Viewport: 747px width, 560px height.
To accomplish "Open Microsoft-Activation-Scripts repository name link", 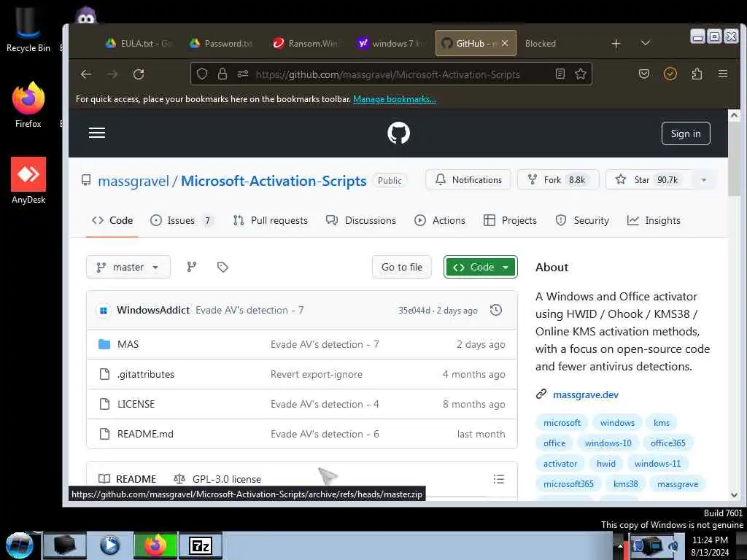I will [274, 182].
